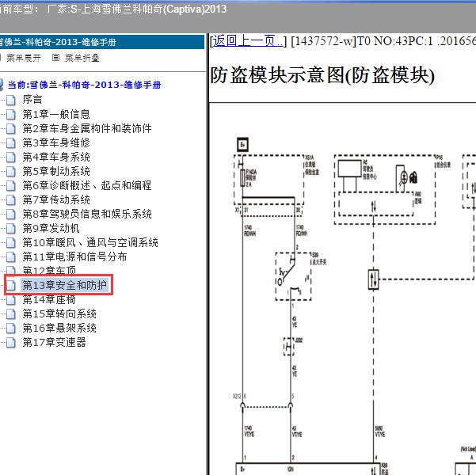
Task: Click the page icon beside 第11章电源和信号分布
Action: click(11, 257)
